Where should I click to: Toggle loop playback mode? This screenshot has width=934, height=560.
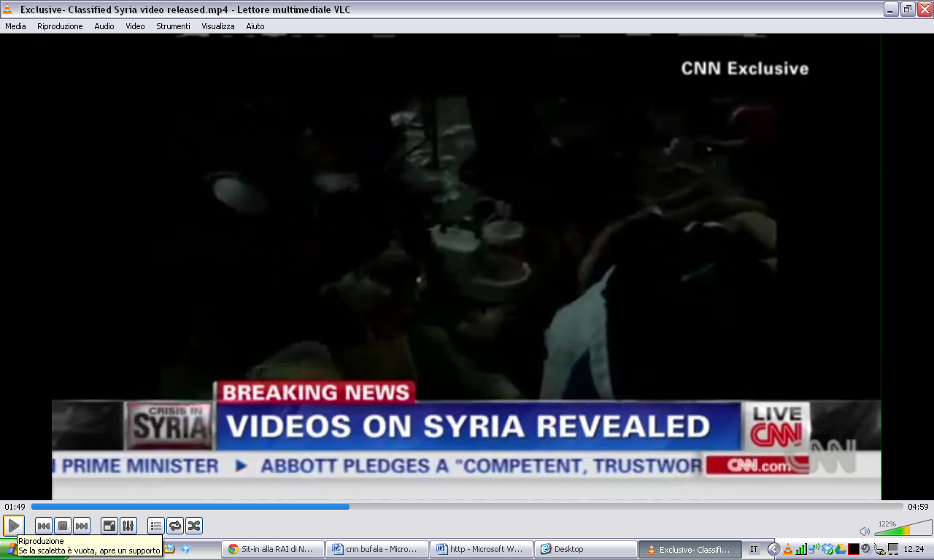[174, 526]
